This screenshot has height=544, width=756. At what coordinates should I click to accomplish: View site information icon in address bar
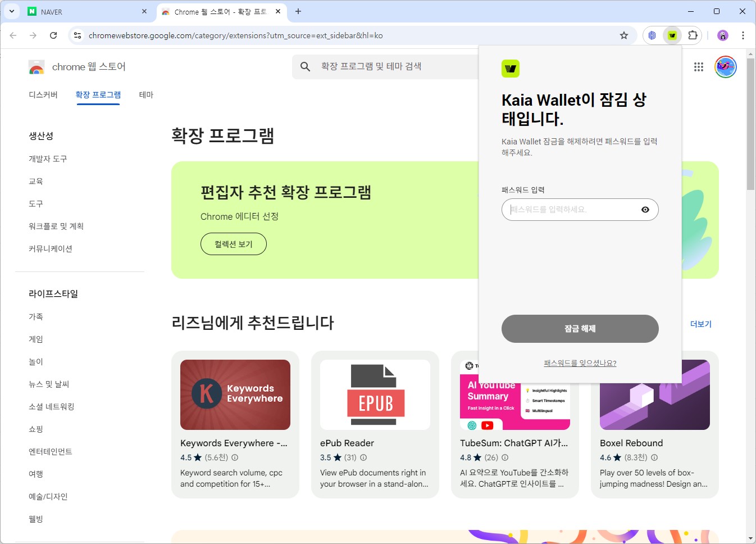click(x=78, y=35)
